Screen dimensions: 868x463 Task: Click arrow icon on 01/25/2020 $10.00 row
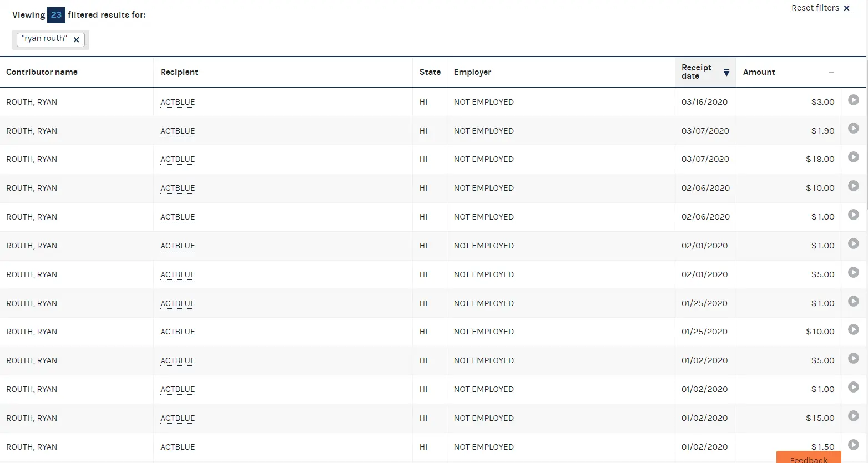click(x=854, y=329)
